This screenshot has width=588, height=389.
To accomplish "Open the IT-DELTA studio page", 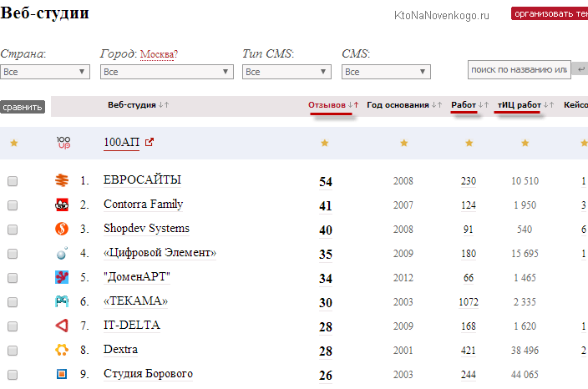I will (x=132, y=326).
